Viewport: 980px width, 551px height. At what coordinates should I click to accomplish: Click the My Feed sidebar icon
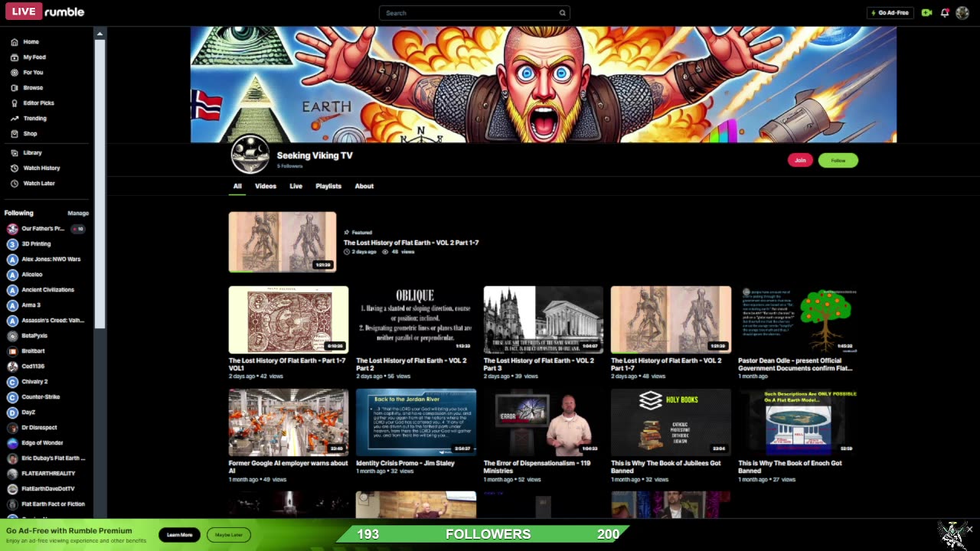coord(14,57)
